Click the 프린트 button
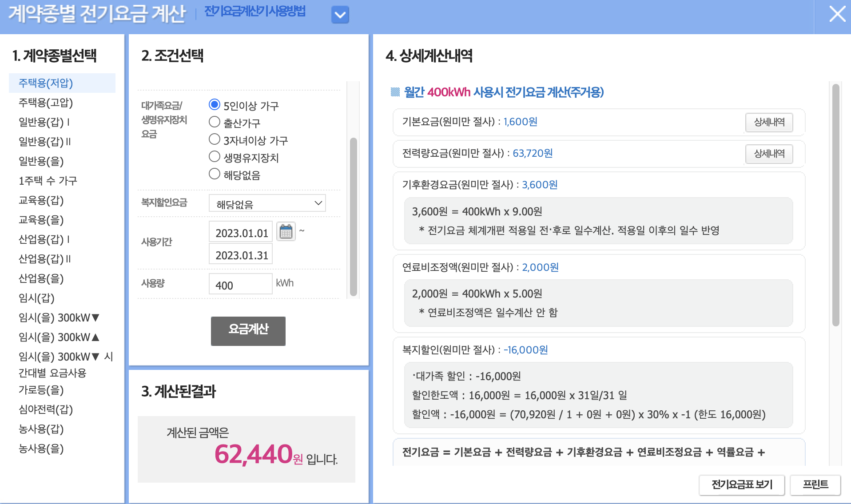The width and height of the screenshot is (851, 504). pyautogui.click(x=815, y=485)
